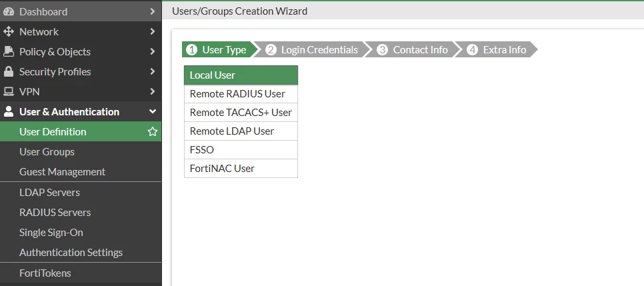Expand the Dashboard menu chevron
The height and width of the screenshot is (286, 644).
tap(153, 11)
